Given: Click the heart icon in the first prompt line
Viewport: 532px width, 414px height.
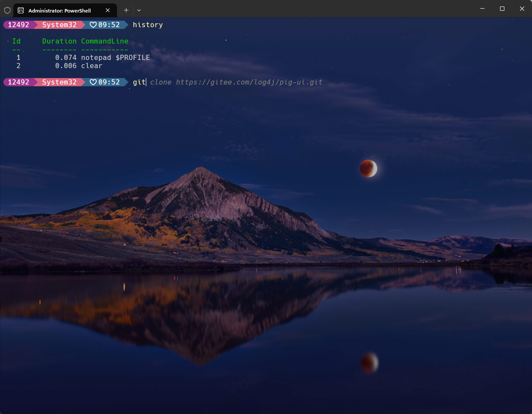Looking at the screenshot, I should click(93, 25).
